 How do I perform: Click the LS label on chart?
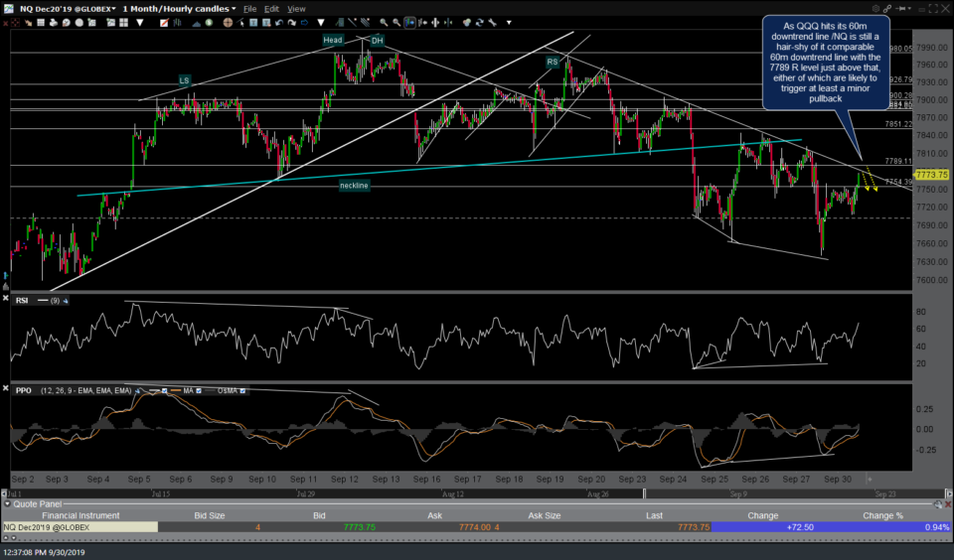click(185, 80)
